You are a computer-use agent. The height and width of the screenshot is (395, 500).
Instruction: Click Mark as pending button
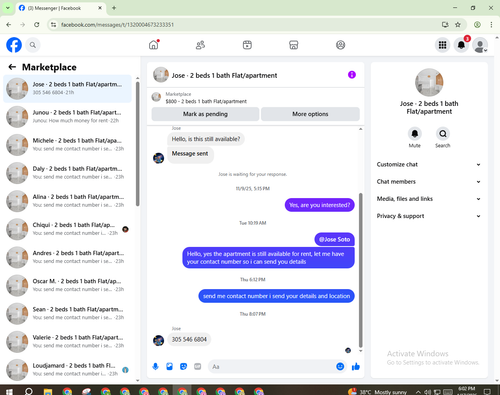[x=205, y=114]
